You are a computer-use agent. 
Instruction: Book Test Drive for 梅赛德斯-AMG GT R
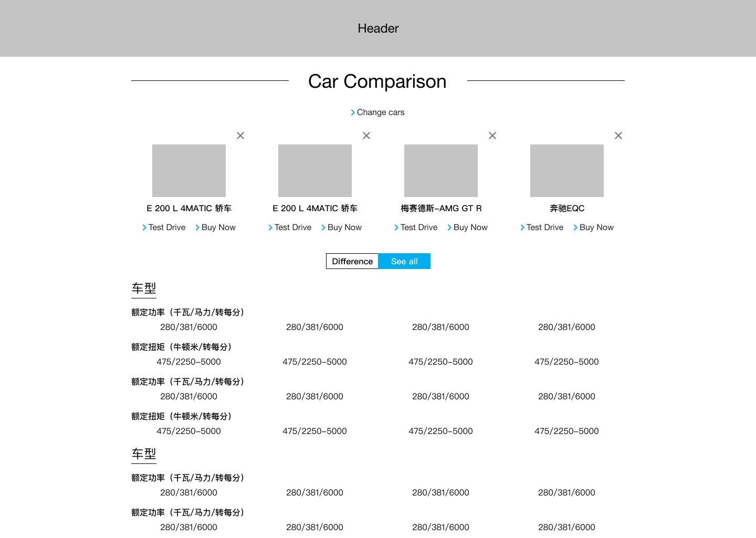(x=416, y=227)
